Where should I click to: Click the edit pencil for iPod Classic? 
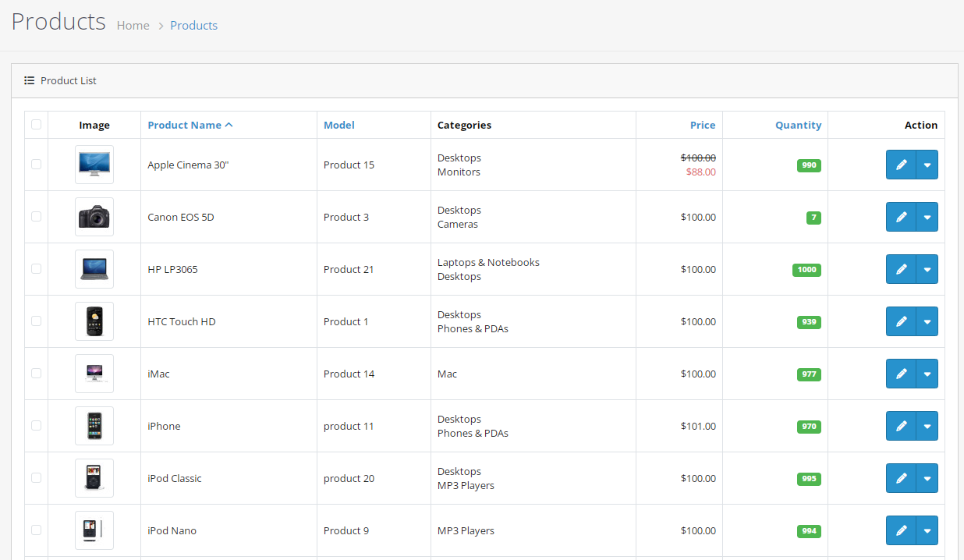point(901,478)
